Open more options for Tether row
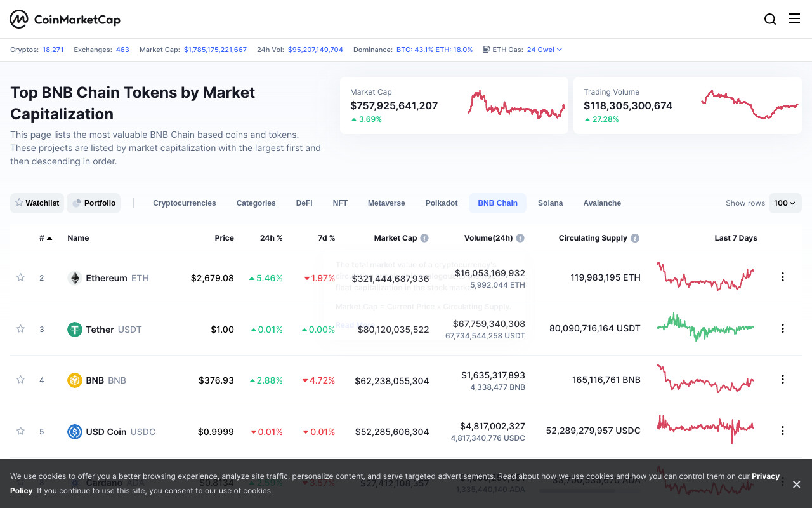Viewport: 812px width, 508px height. (x=783, y=328)
